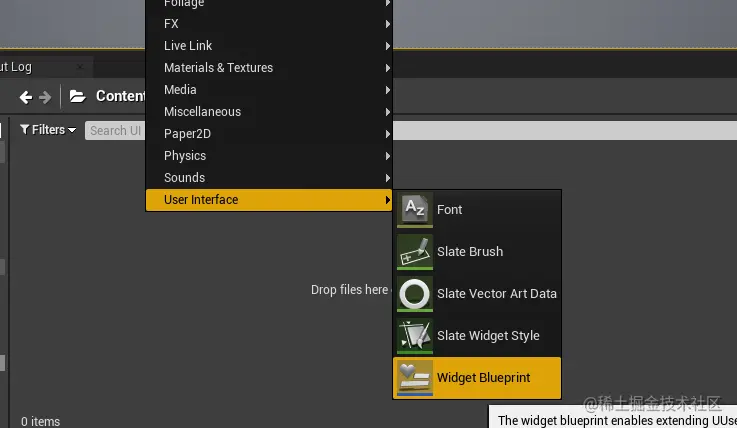The width and height of the screenshot is (737, 428).
Task: Choose the Media menu entry
Action: 269,90
